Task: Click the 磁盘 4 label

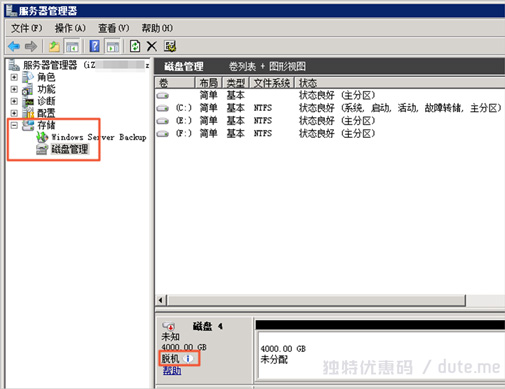Action: pyautogui.click(x=207, y=326)
